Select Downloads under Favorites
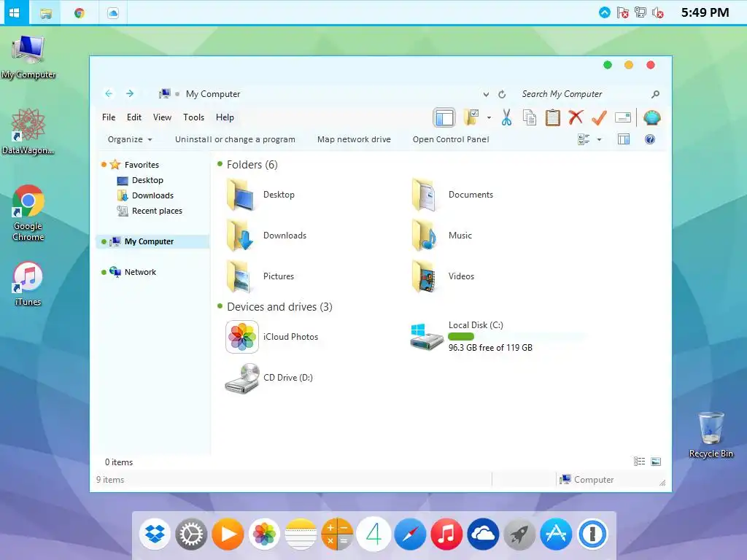Screen dimensions: 747x560 (x=152, y=195)
